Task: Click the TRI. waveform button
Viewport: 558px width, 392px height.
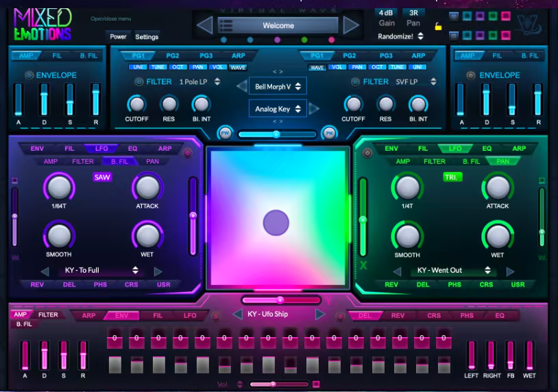Action: (452, 177)
